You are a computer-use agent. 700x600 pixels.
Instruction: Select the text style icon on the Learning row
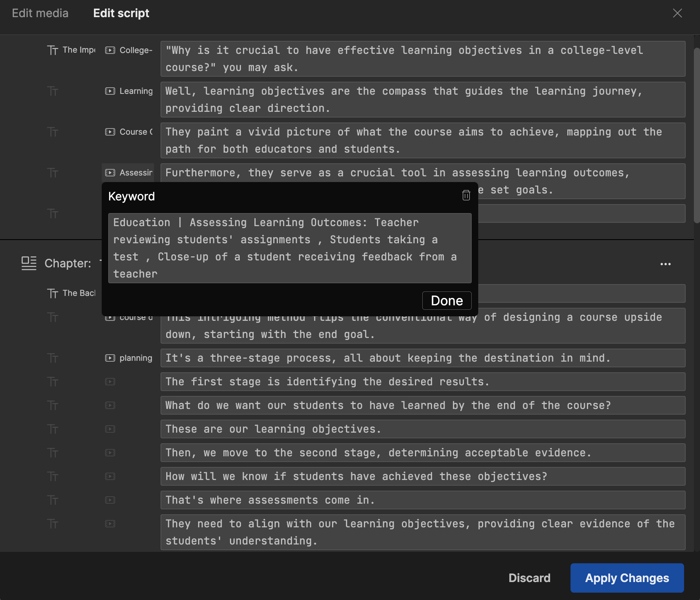53,91
